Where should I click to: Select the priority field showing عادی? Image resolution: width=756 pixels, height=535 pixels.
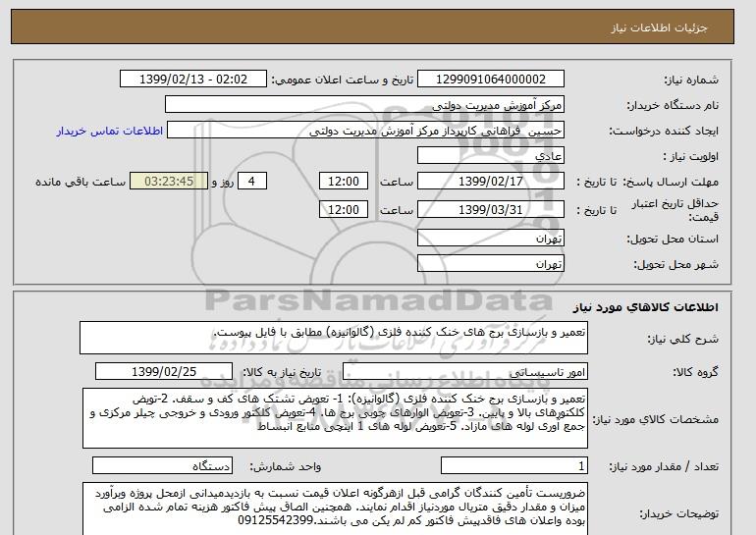490,156
